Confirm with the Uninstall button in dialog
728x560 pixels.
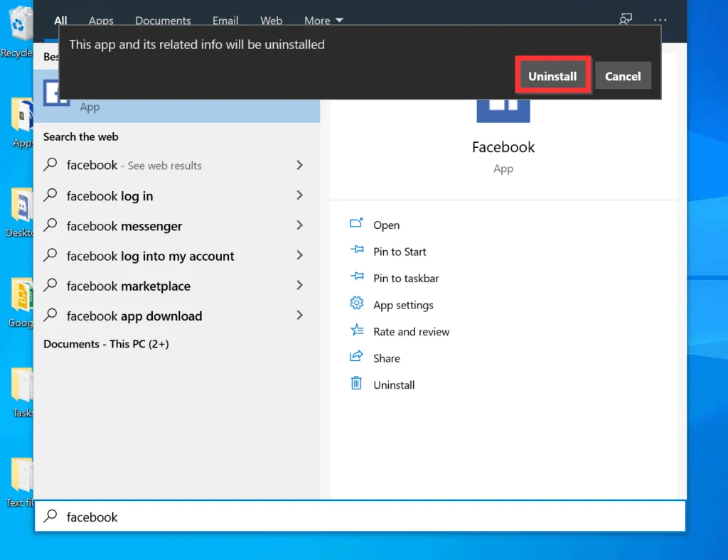(x=552, y=75)
